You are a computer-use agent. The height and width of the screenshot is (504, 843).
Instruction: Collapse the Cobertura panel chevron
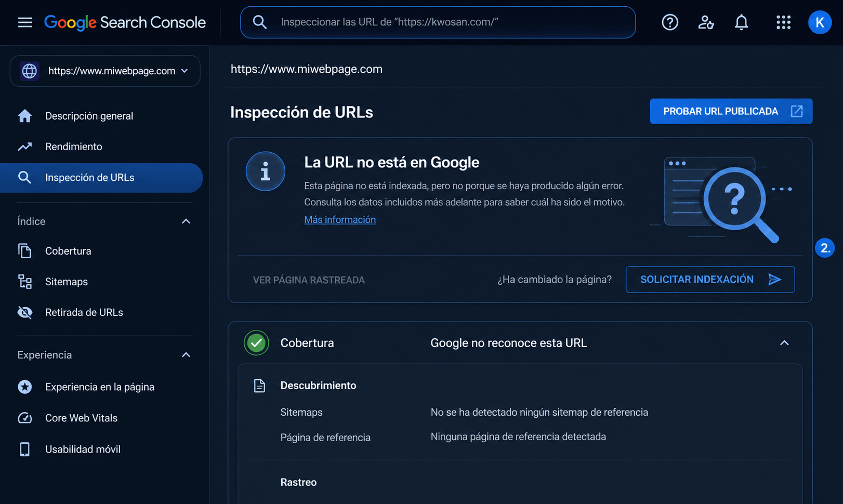point(784,343)
